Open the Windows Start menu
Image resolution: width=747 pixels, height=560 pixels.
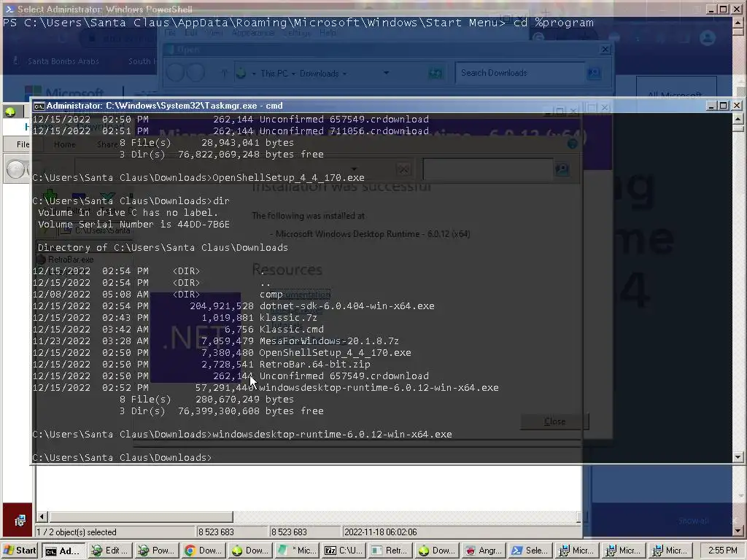pos(20,551)
